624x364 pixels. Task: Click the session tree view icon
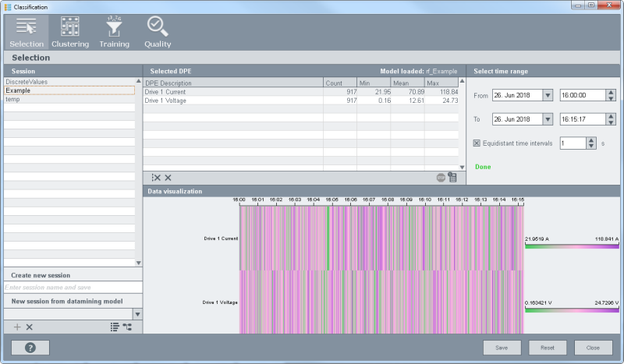127,327
